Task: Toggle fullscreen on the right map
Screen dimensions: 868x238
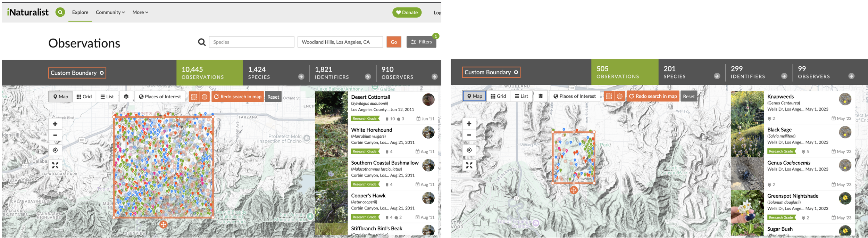Action: click(469, 165)
